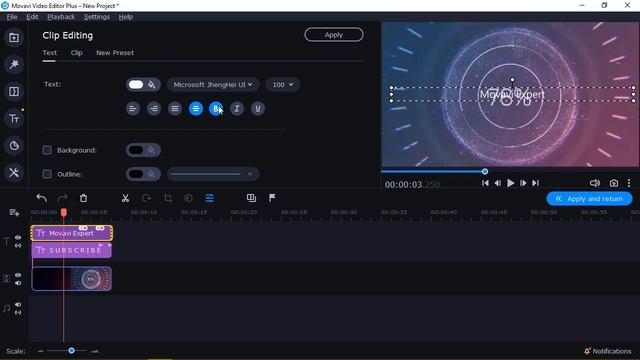Pick the text fill color swatch
This screenshot has width=640, height=360.
(136, 85)
